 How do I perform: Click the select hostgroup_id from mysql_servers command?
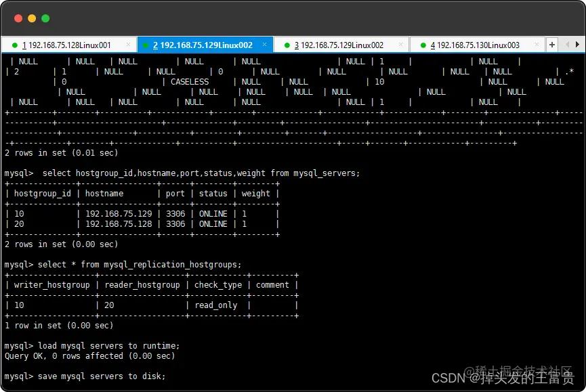[201, 173]
